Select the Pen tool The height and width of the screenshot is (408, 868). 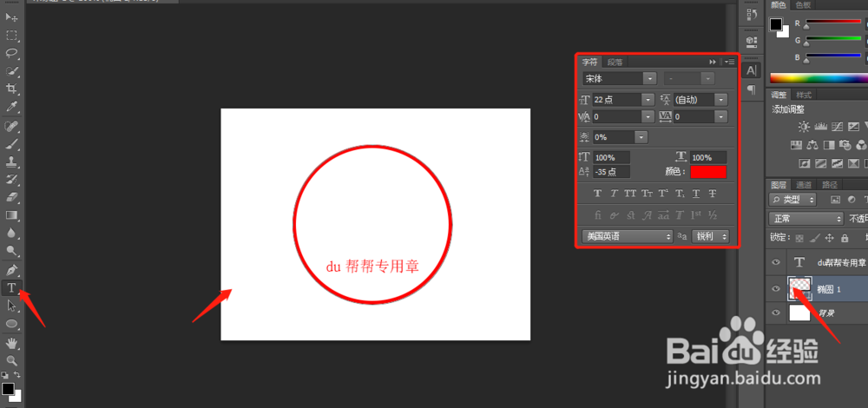[x=11, y=270]
